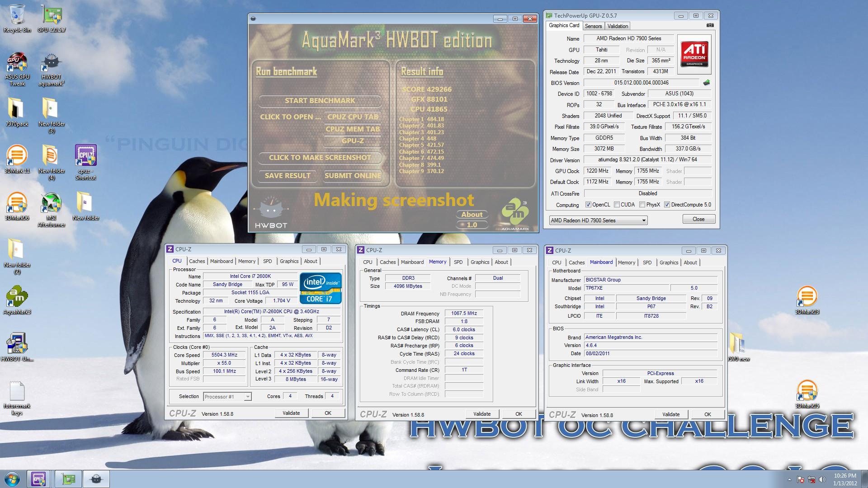
Task: Click Close button in GPU-Z
Action: point(698,219)
